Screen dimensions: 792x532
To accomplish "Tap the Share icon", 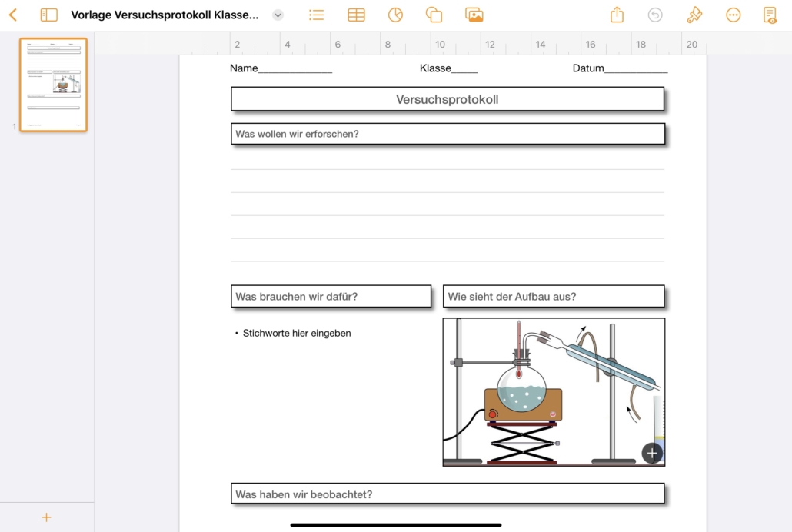I will (x=617, y=15).
